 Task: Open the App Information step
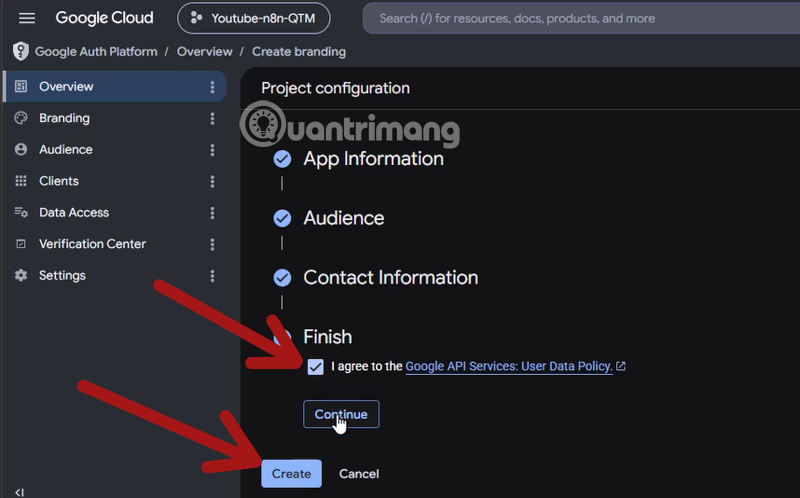click(x=373, y=159)
